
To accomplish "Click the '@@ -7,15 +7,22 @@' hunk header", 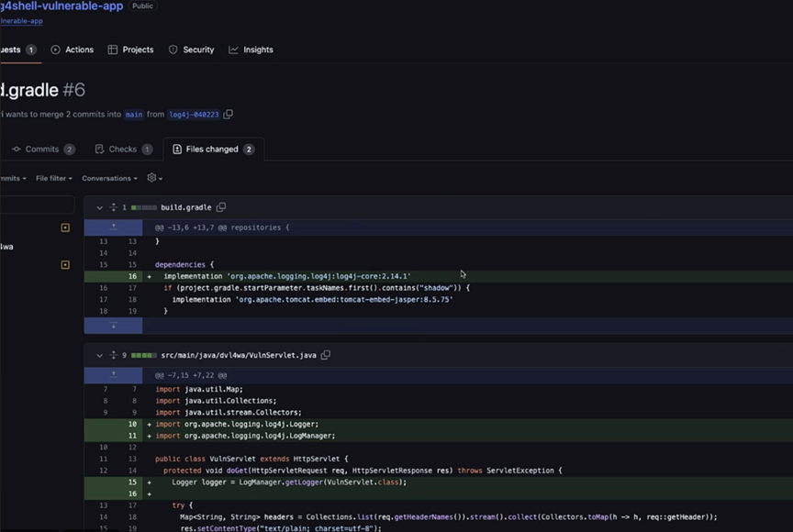I will click(191, 376).
